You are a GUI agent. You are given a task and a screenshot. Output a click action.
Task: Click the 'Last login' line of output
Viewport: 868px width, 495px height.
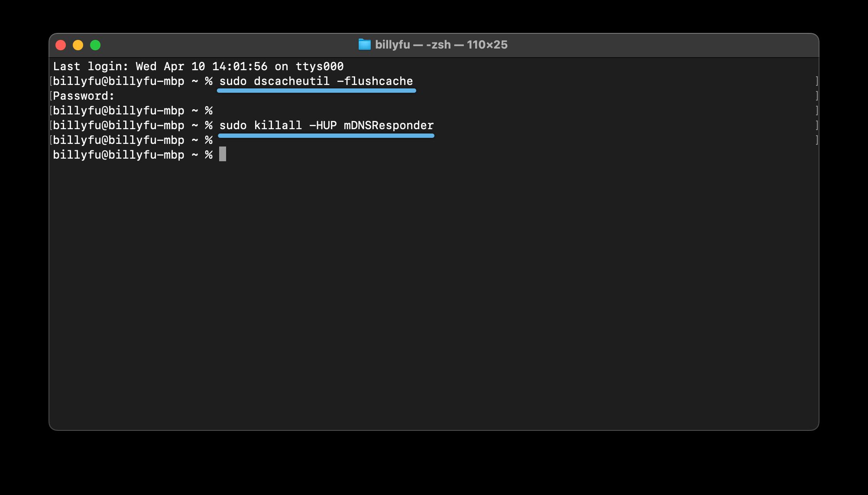click(198, 66)
